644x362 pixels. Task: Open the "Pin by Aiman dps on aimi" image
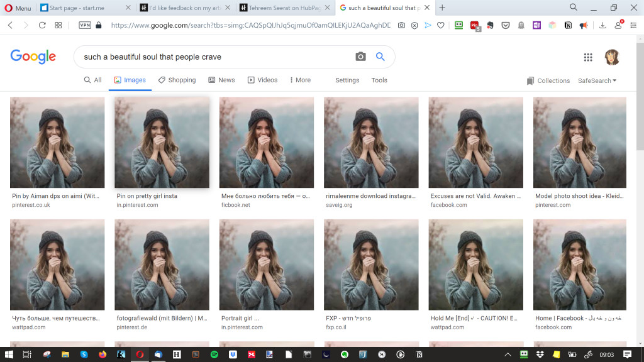pyautogui.click(x=57, y=143)
